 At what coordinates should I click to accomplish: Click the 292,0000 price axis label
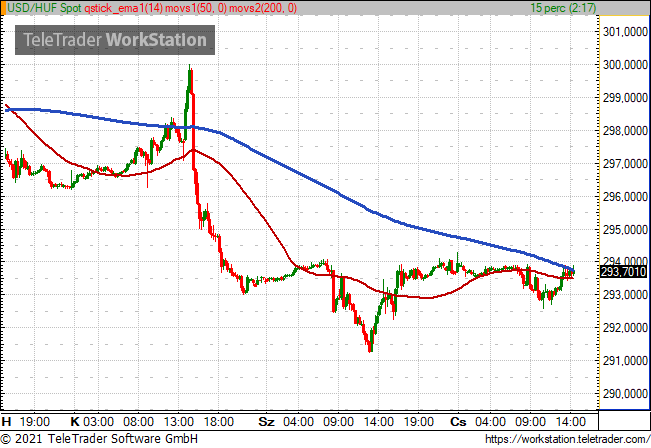pos(625,328)
